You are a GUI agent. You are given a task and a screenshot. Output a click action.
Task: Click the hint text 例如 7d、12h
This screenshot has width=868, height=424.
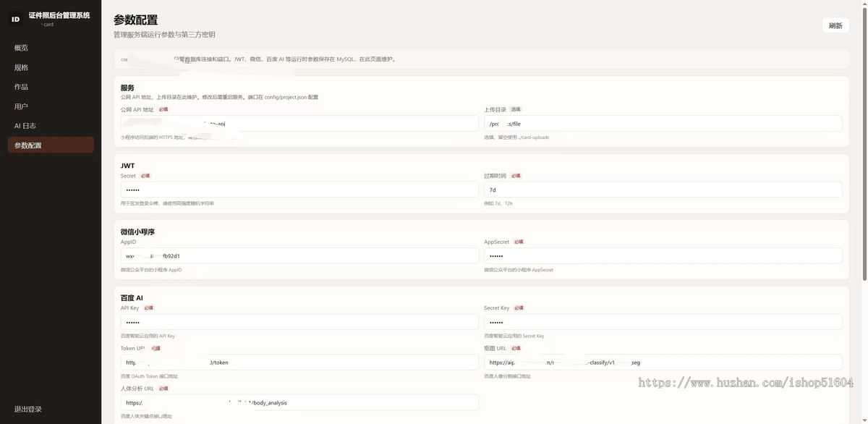[498, 203]
